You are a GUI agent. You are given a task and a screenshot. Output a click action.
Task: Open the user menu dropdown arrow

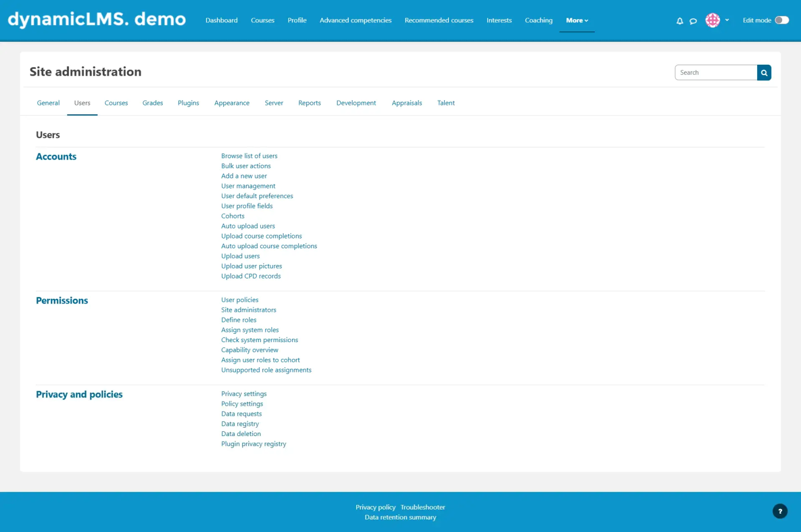pos(727,20)
